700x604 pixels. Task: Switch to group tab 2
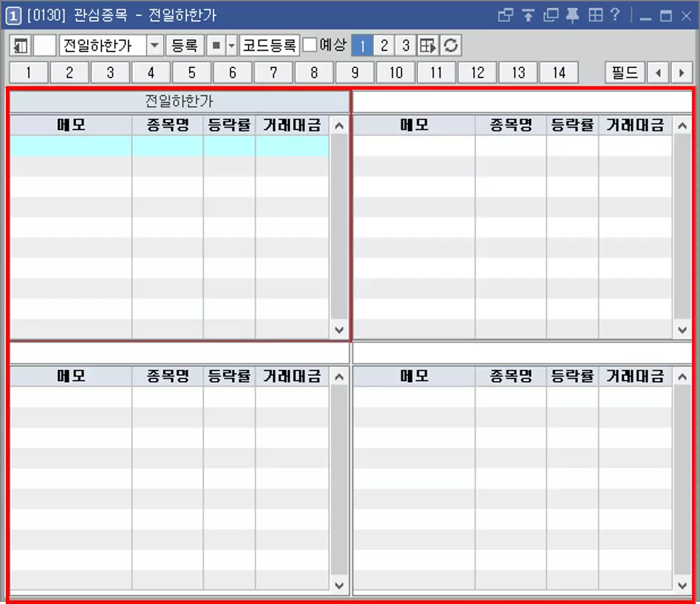(x=70, y=72)
